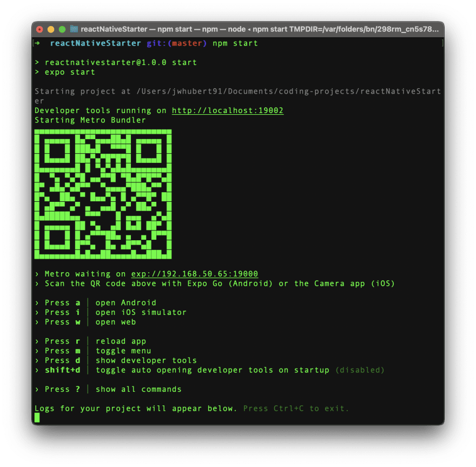Open the http://localhost:19002 developer tools link

click(x=228, y=110)
